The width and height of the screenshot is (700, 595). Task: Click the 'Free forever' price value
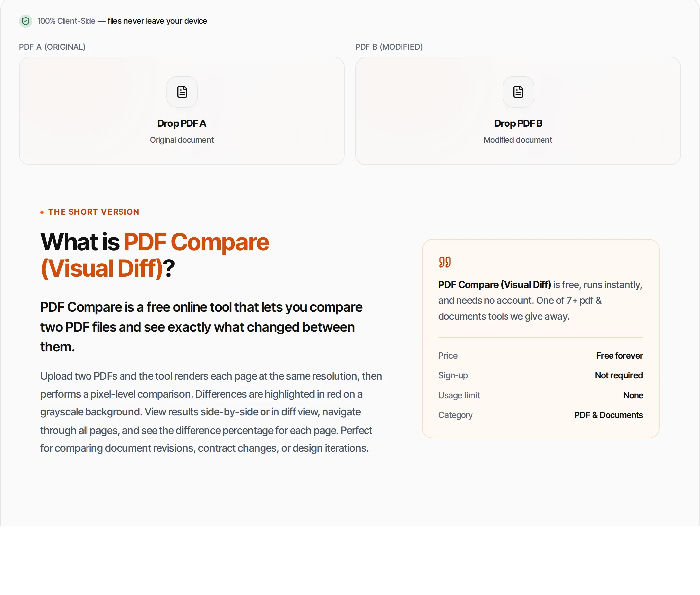tap(619, 356)
